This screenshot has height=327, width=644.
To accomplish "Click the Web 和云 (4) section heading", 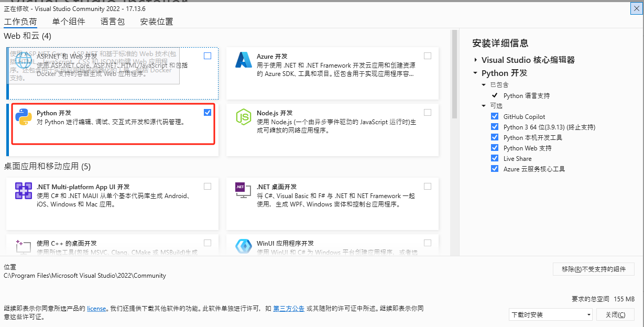I will (28, 36).
